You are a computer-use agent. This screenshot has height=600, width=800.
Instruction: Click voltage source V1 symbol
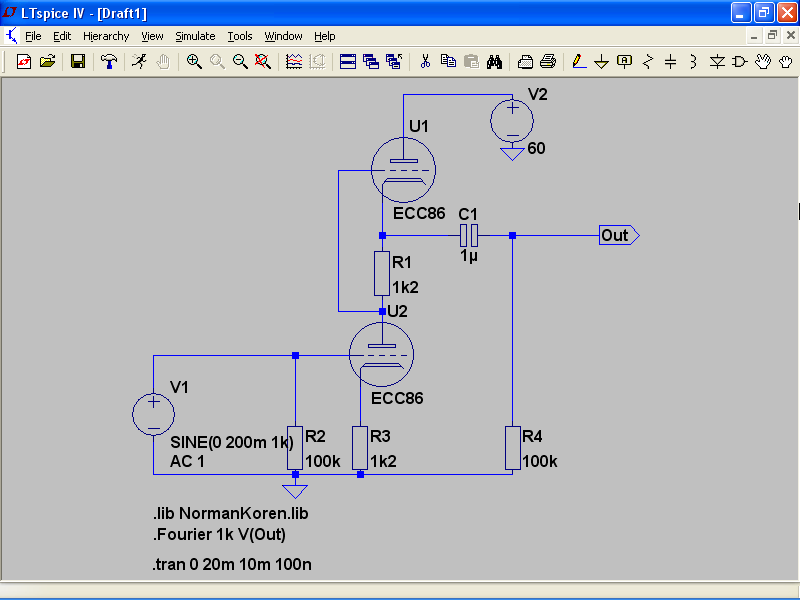click(x=153, y=414)
